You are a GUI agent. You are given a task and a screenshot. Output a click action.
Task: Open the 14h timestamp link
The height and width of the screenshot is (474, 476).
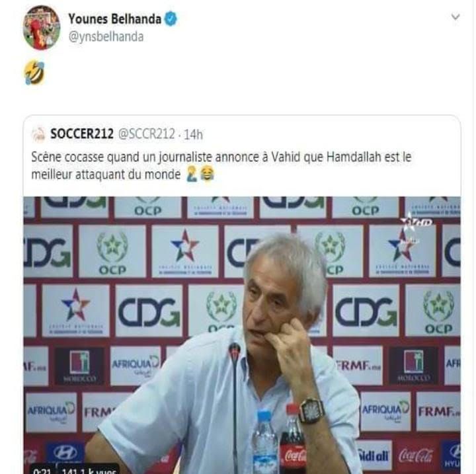pos(193,134)
